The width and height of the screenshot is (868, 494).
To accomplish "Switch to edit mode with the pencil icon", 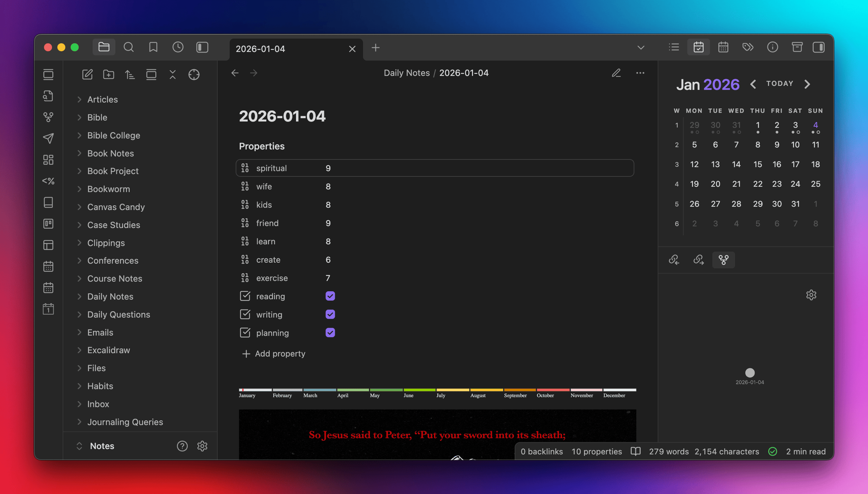I will [616, 73].
